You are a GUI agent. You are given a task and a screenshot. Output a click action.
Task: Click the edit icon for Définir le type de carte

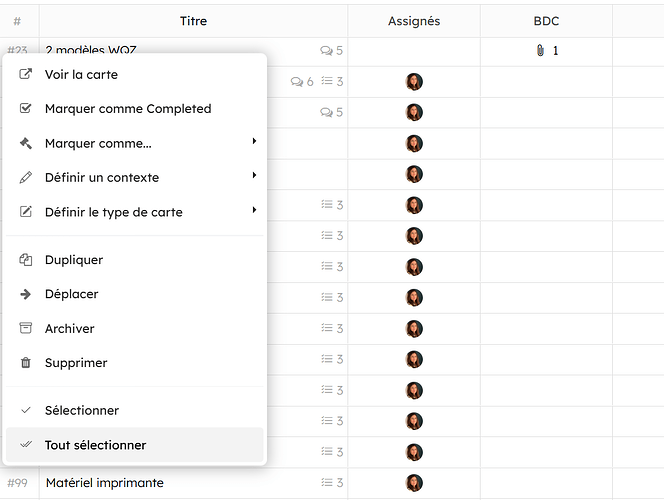(26, 212)
